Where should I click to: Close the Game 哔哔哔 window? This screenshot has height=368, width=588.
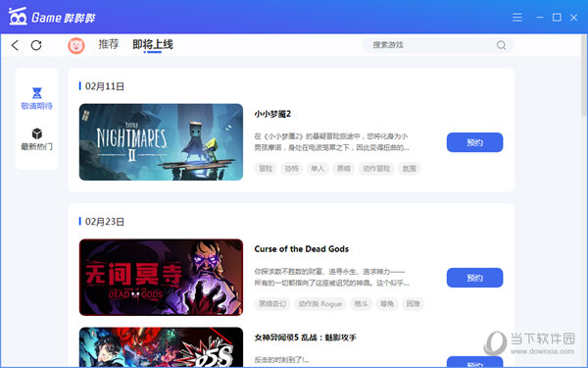(573, 18)
